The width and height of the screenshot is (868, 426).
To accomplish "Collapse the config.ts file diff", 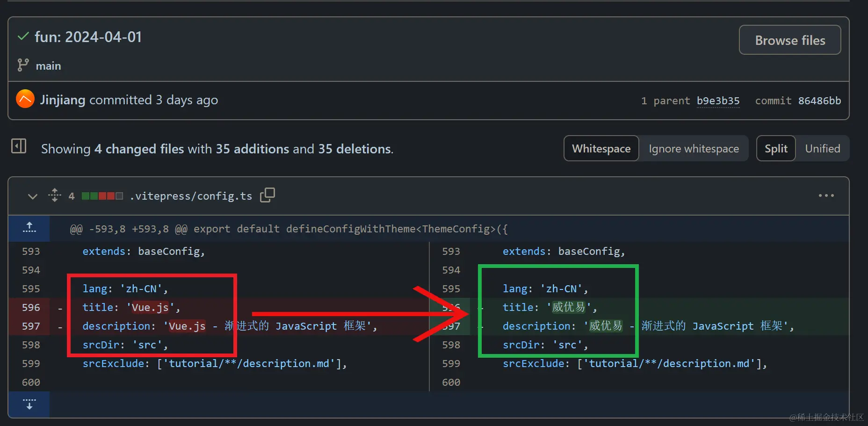I will pos(32,196).
